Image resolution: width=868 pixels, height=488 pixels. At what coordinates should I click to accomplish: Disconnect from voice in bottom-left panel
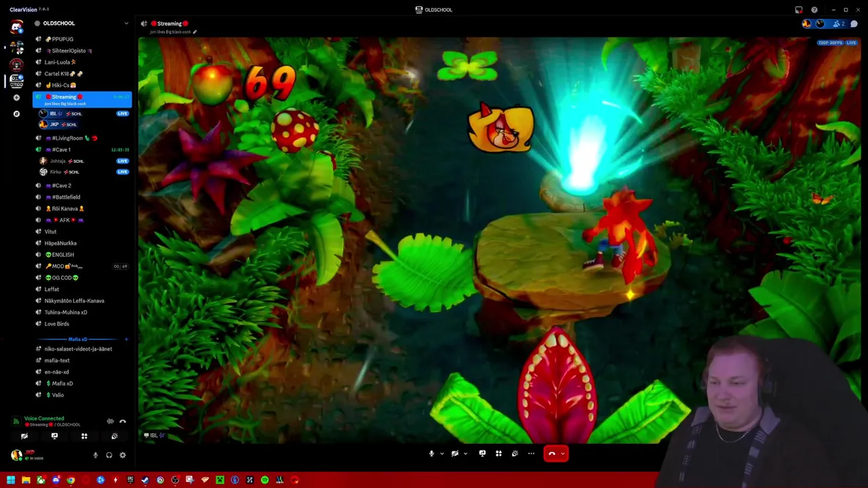pyautogui.click(x=123, y=422)
